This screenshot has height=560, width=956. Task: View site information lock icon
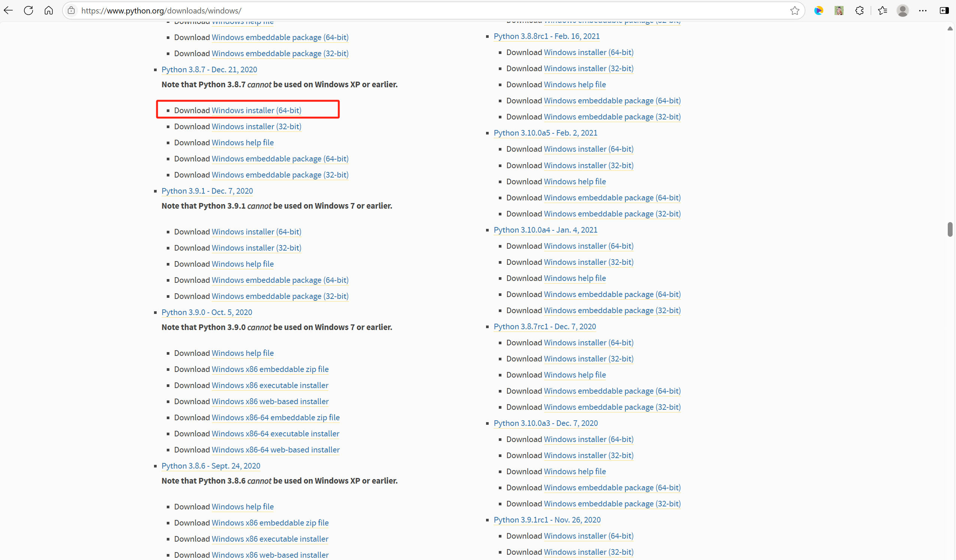(x=71, y=10)
